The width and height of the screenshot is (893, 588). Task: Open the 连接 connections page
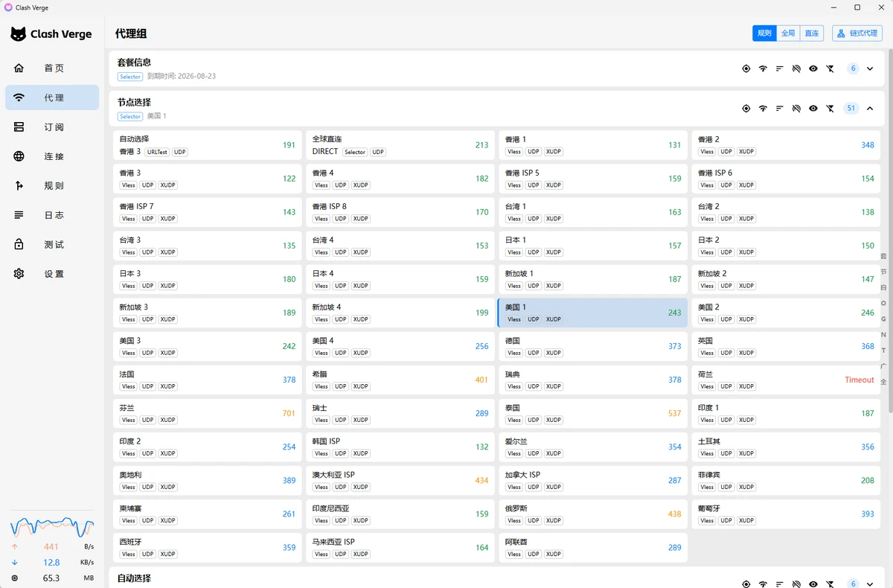(x=52, y=156)
